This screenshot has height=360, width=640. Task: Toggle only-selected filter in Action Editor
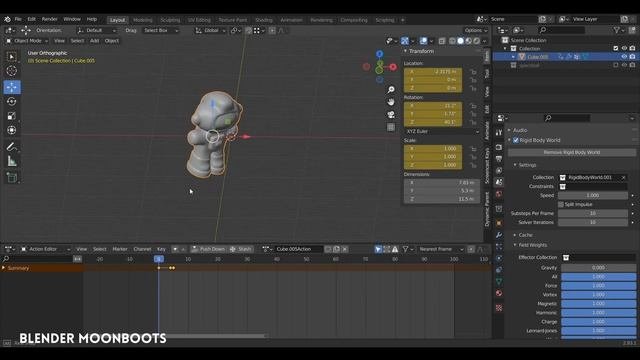tap(378, 249)
